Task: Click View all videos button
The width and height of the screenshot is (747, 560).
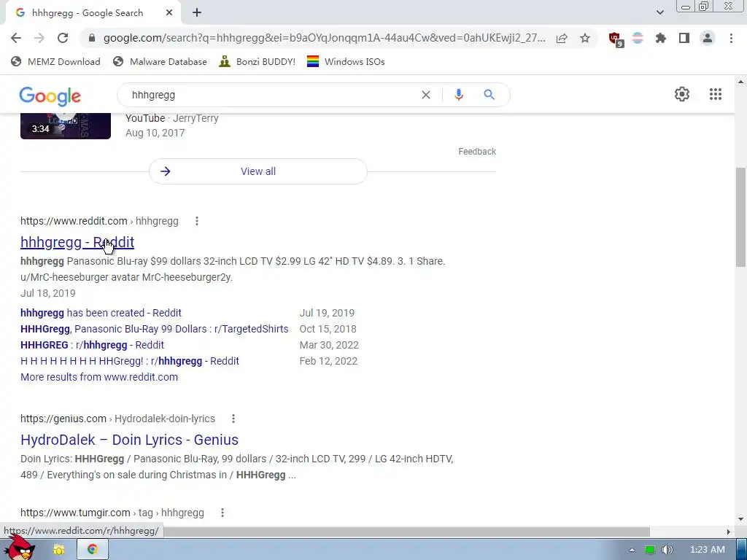Action: pos(258,171)
